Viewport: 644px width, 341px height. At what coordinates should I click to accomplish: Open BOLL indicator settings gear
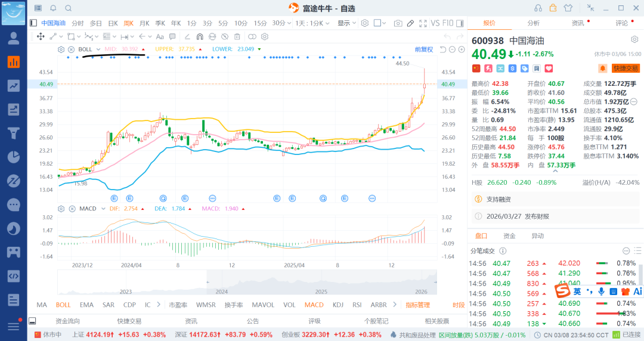pyautogui.click(x=61, y=49)
